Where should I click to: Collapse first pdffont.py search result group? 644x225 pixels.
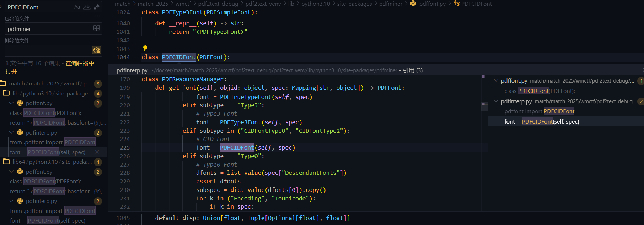click(x=11, y=103)
